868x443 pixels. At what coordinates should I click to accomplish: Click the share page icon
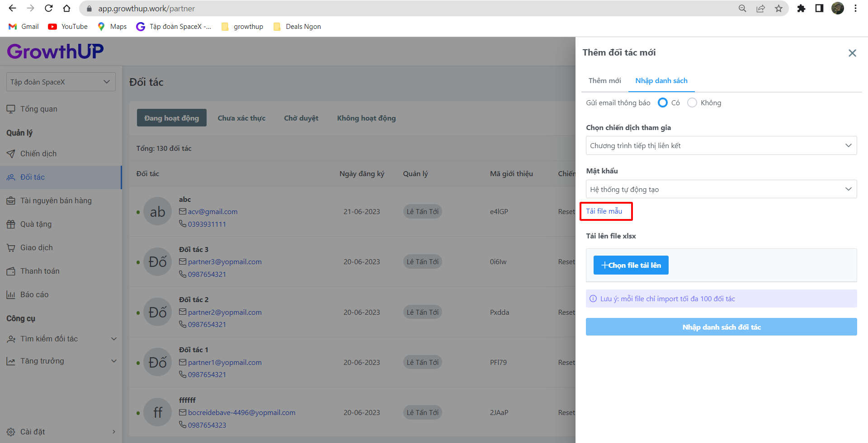pos(760,9)
